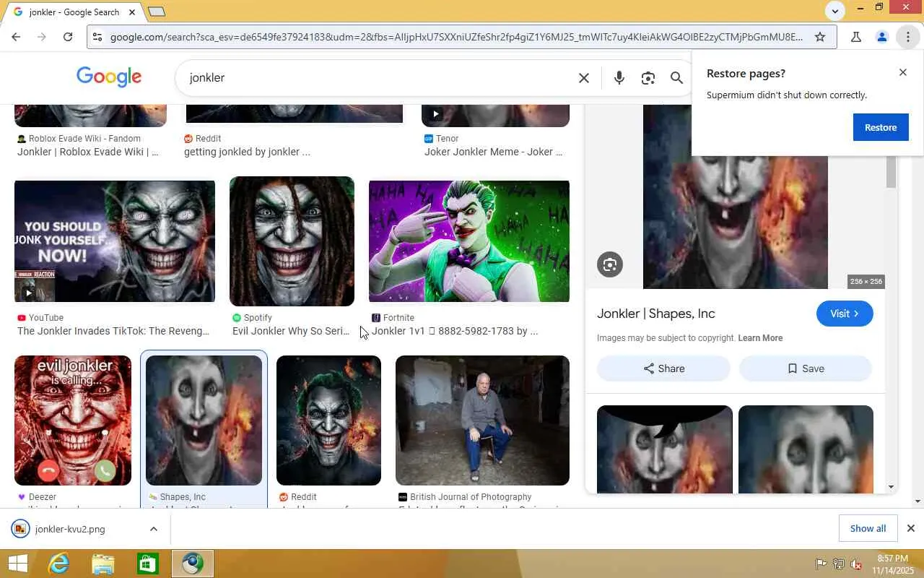
Task: Select the lower Reddit green-haired Joker thumbnail
Action: coord(328,420)
